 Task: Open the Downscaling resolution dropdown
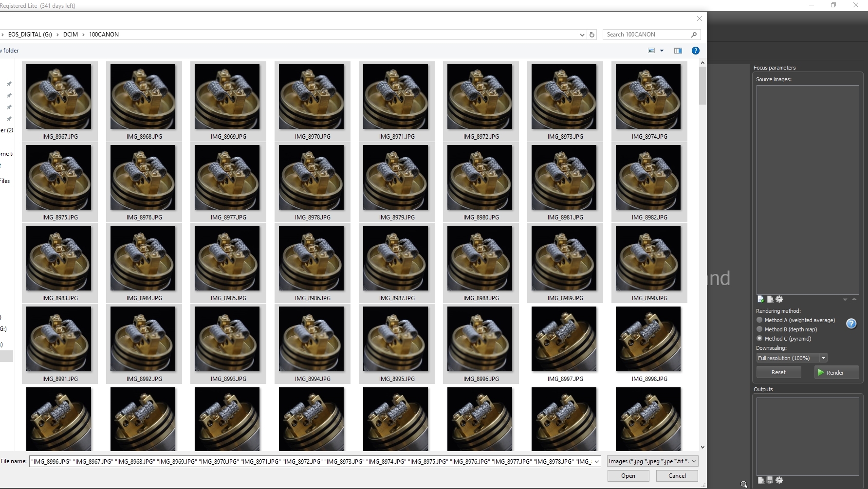(823, 358)
